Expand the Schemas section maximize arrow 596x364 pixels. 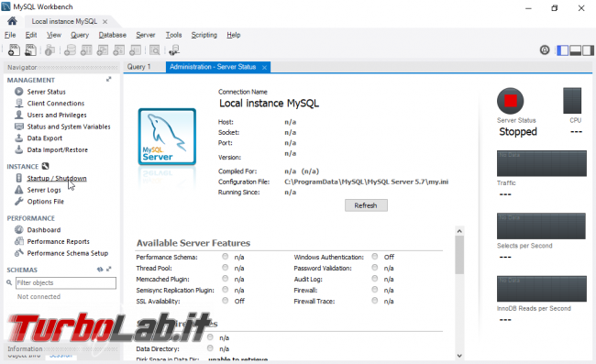pyautogui.click(x=109, y=270)
